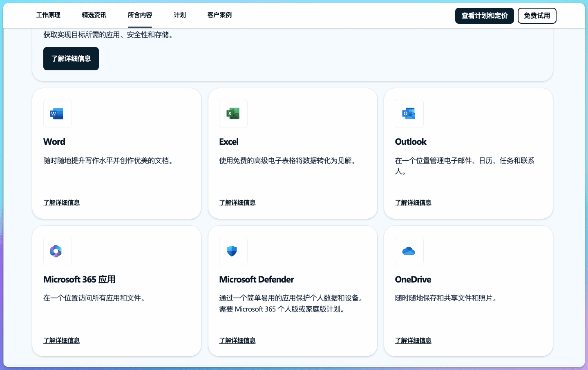This screenshot has height=370, width=588.
Task: Click text 随时随地提升写作水平并创作优美的文档。
Action: click(x=110, y=161)
